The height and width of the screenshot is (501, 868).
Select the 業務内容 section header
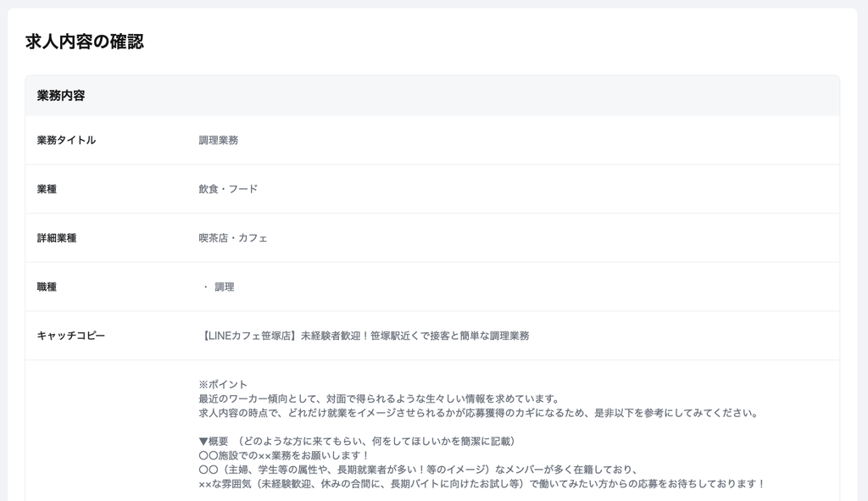[x=61, y=96]
